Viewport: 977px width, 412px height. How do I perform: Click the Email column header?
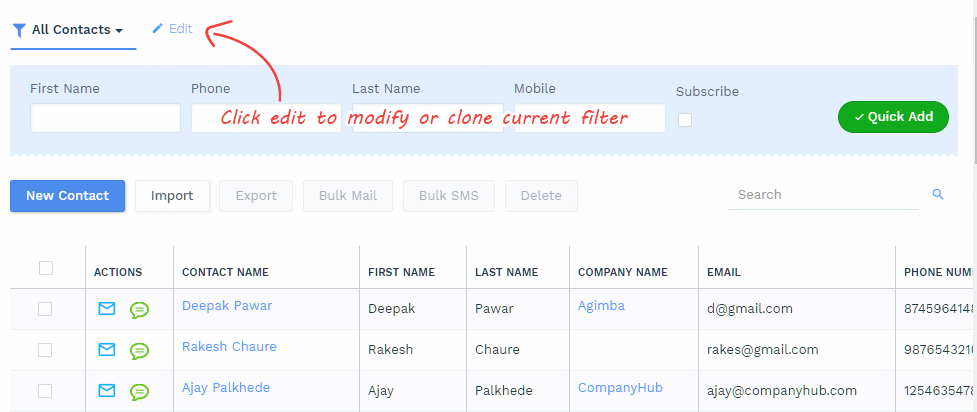tap(723, 272)
